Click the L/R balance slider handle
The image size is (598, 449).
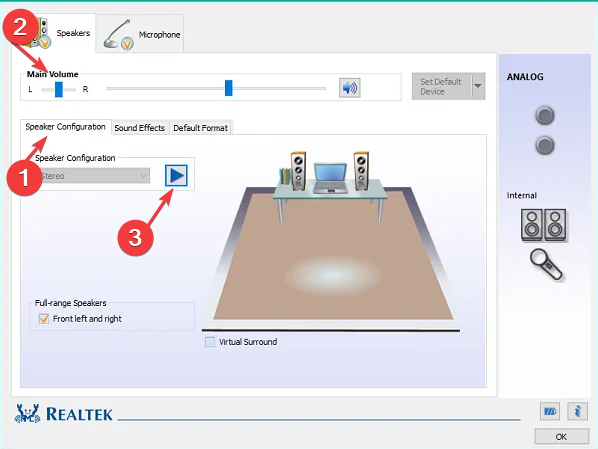click(x=59, y=89)
